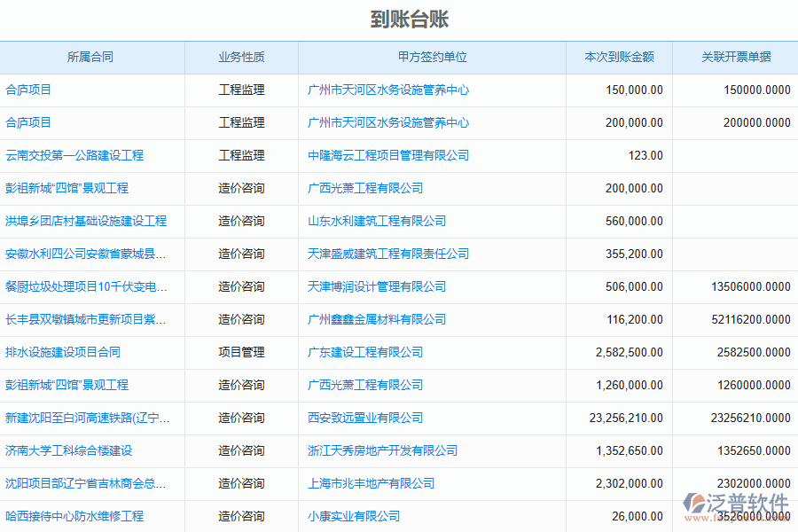Select invoice value 23256210.0000

pyautogui.click(x=751, y=418)
